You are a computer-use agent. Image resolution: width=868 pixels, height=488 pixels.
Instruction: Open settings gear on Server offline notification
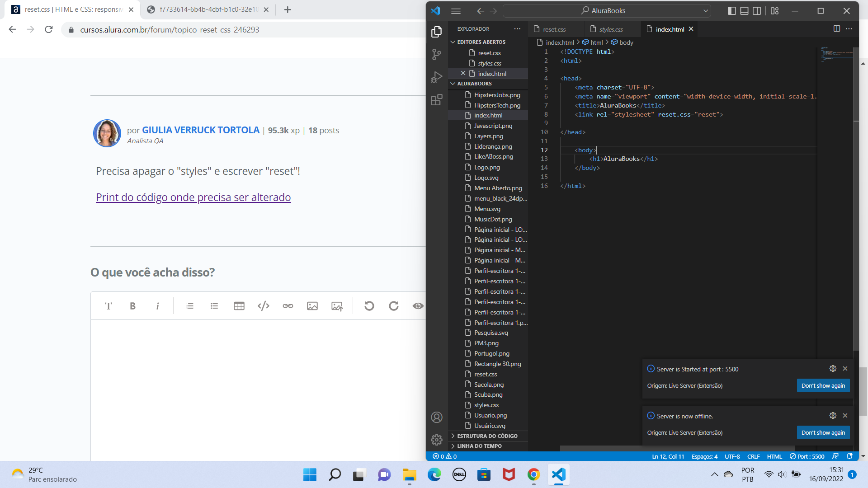[x=833, y=416]
